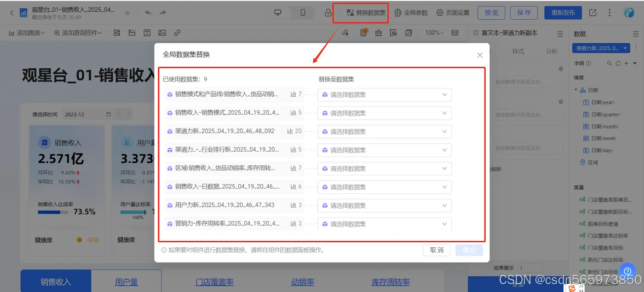This screenshot has height=292, width=644.
Task: Open replacement dropdown for 用户力新 dataset
Action: coord(385,205)
